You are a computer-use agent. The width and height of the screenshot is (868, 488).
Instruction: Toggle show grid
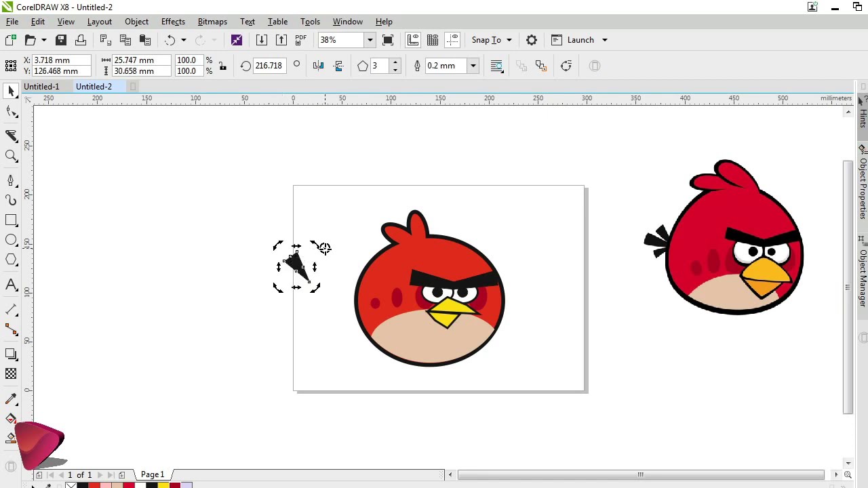[x=433, y=40]
